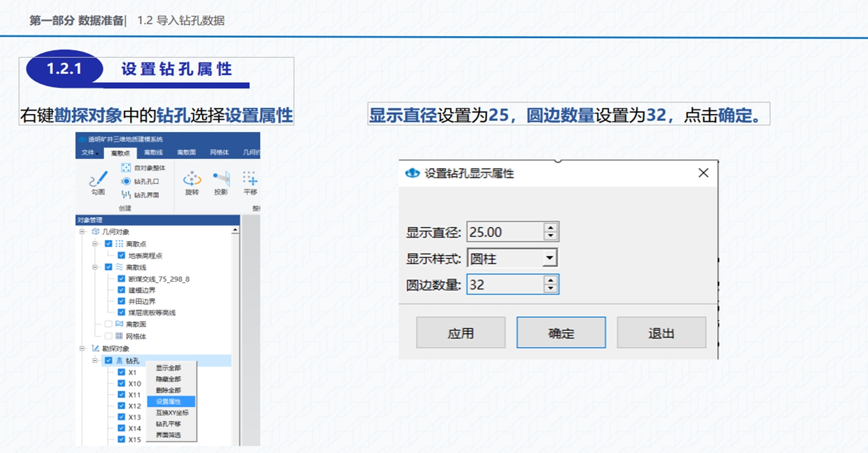Open the 显示样式 dropdown
This screenshot has height=453, width=868.
(x=549, y=258)
